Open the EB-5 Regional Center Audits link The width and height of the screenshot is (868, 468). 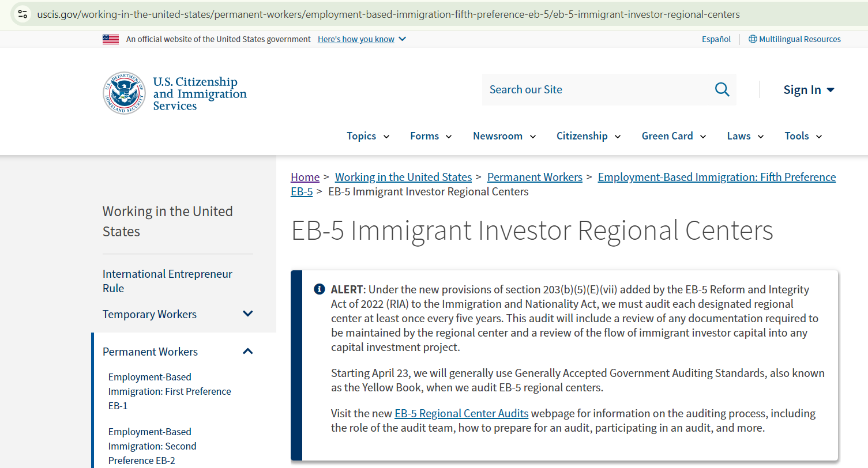coord(461,413)
